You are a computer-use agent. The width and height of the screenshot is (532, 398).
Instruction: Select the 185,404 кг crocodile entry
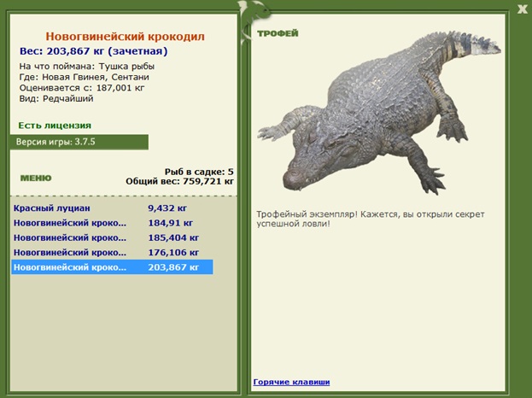[x=112, y=237]
